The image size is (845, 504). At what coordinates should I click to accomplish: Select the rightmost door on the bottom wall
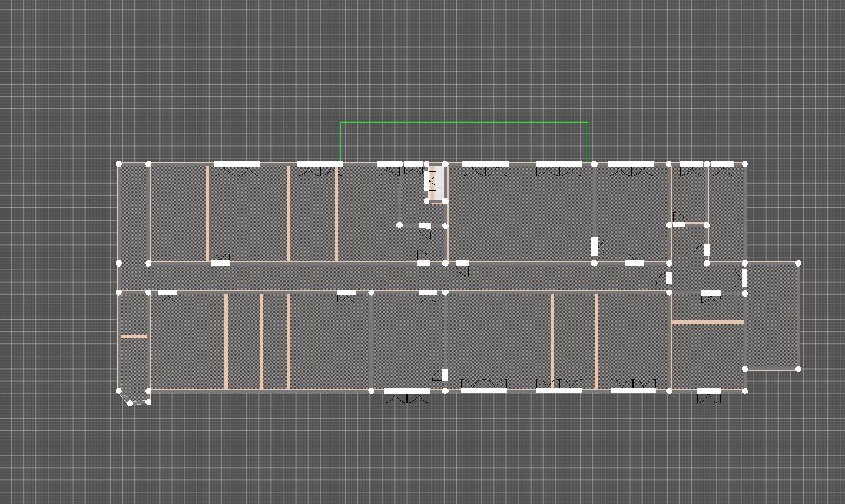pyautogui.click(x=708, y=392)
